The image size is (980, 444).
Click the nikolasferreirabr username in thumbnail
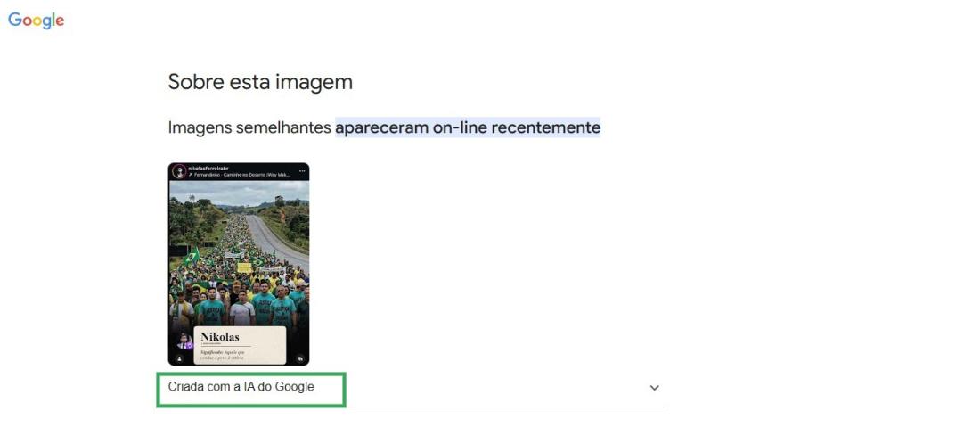(x=208, y=169)
